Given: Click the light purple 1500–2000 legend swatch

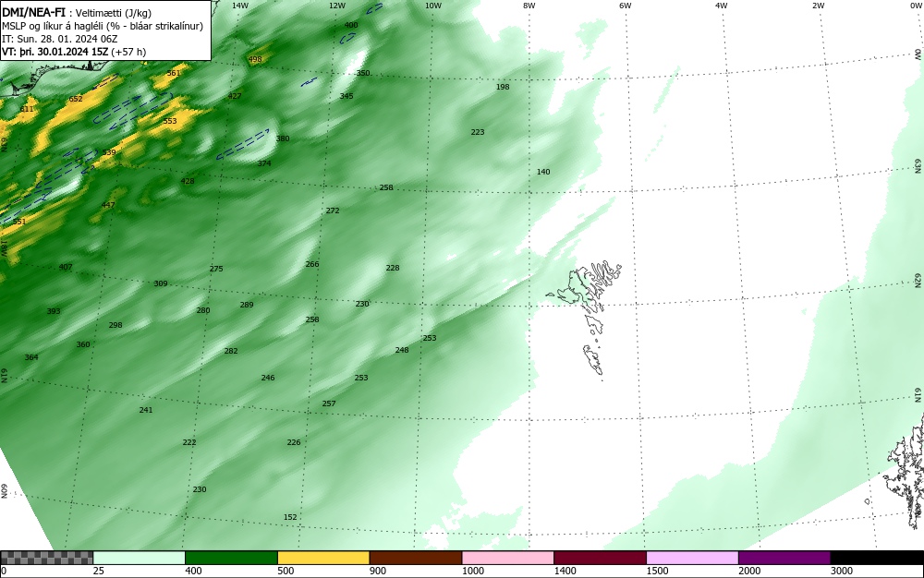Looking at the screenshot, I should click(x=692, y=558).
